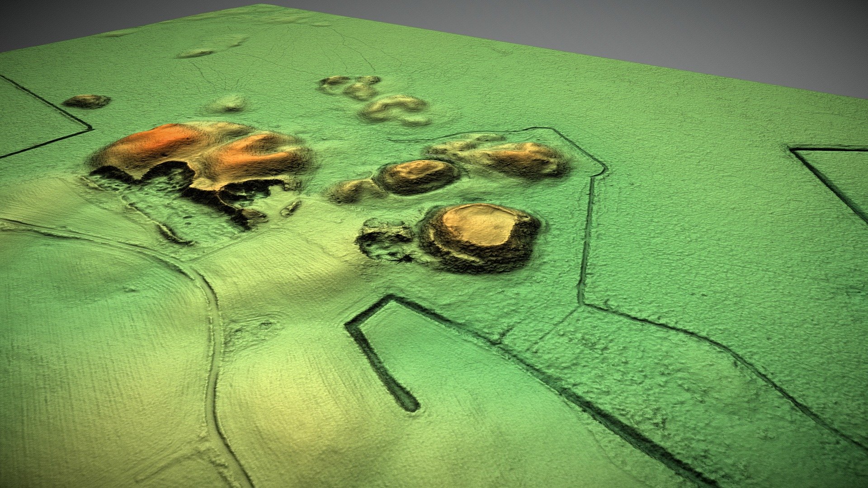This screenshot has width=868, height=488.
Task: Click the small bump above the orange mound
Action: (226, 104)
